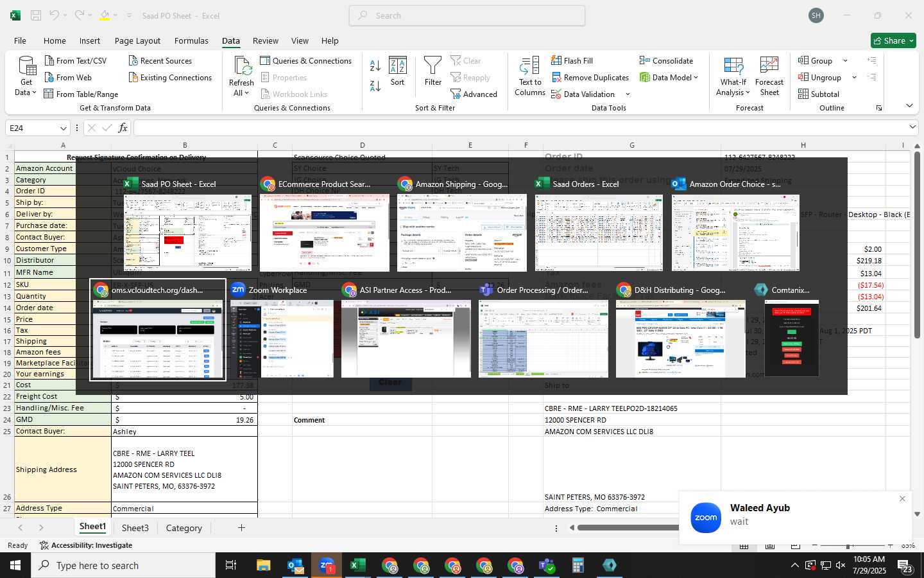The width and height of the screenshot is (924, 578).
Task: Select From Table/Range
Action: click(x=81, y=94)
